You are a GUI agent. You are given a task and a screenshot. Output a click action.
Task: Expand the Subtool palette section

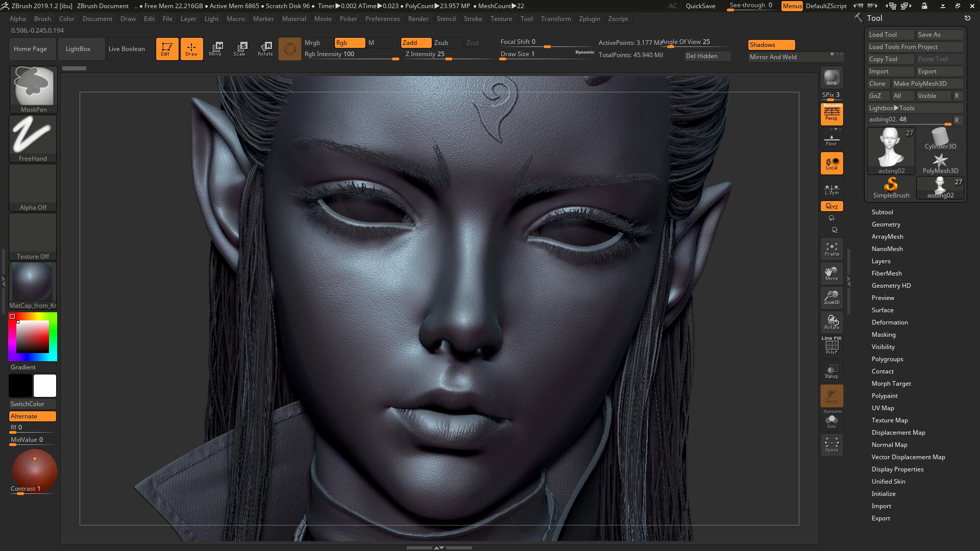click(x=882, y=212)
